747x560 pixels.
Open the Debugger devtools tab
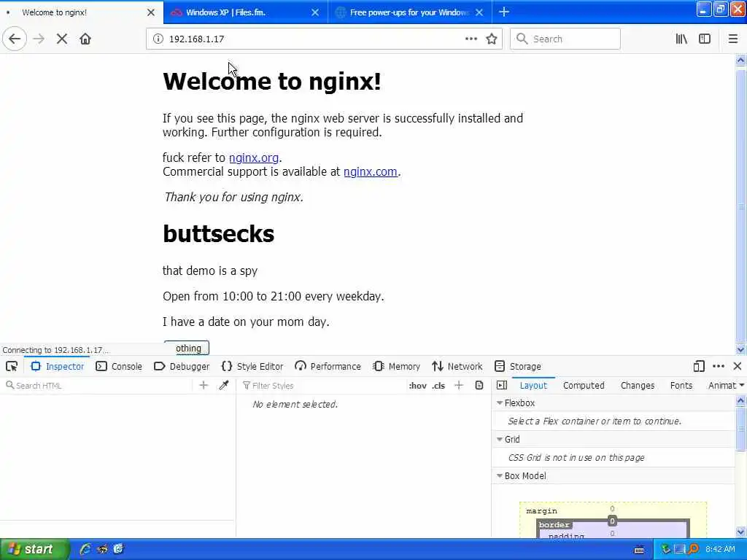pos(182,366)
